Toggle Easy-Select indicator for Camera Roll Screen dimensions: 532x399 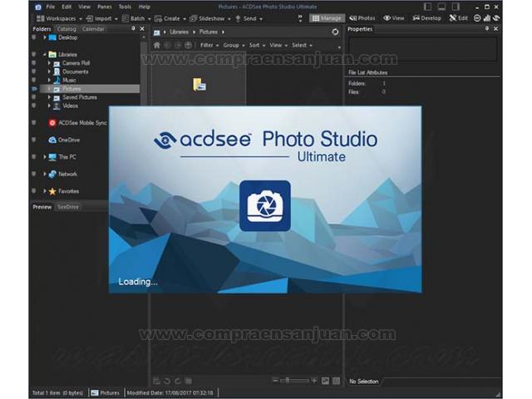[34, 63]
